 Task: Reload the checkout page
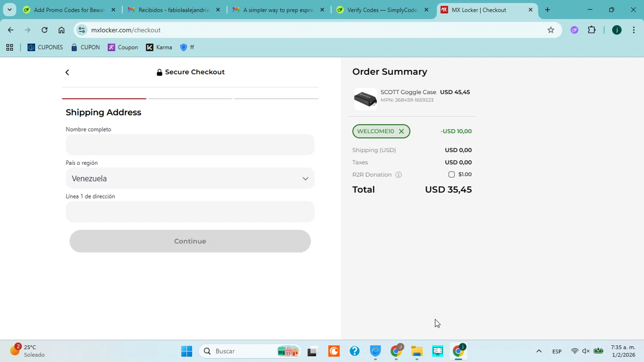click(x=45, y=30)
